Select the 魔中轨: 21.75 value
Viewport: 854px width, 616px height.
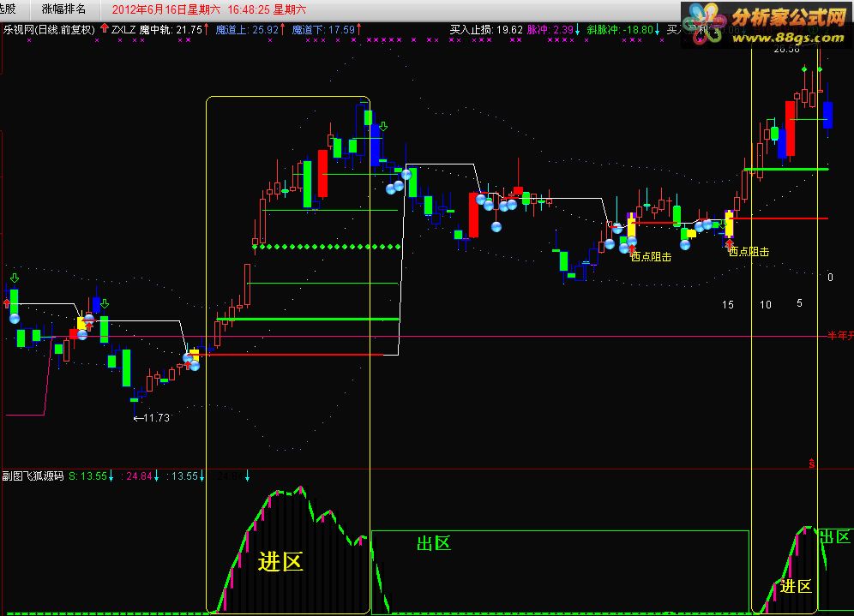point(171,29)
